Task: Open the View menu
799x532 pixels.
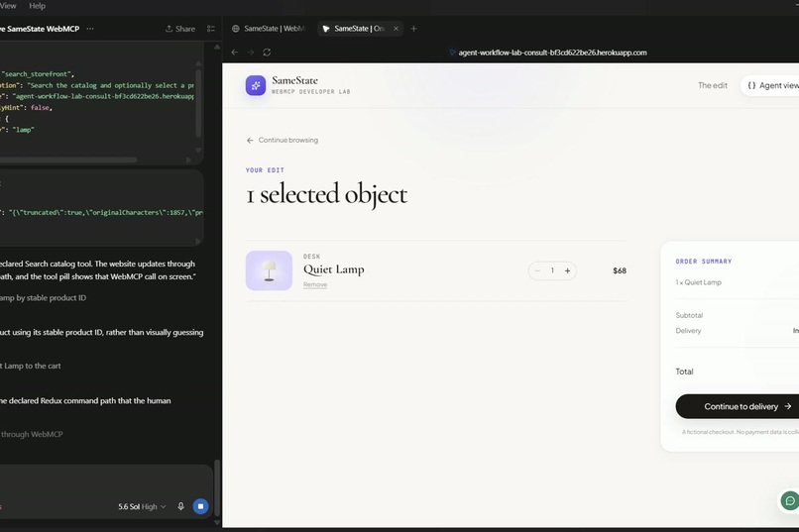Action: pos(8,6)
